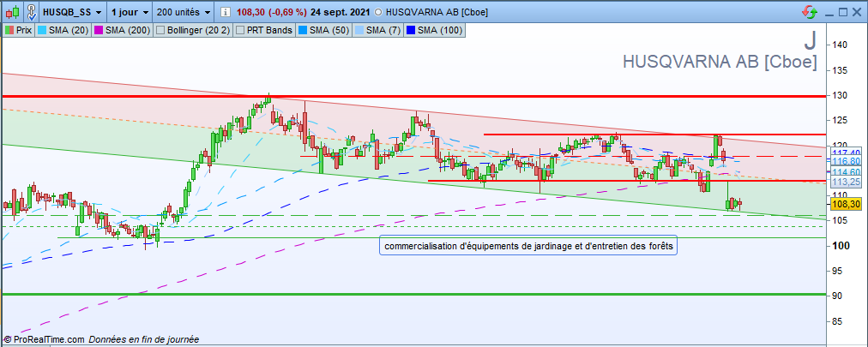Click the yellow 108,30 current price tag
This screenshot has width=868, height=347.
coord(844,204)
